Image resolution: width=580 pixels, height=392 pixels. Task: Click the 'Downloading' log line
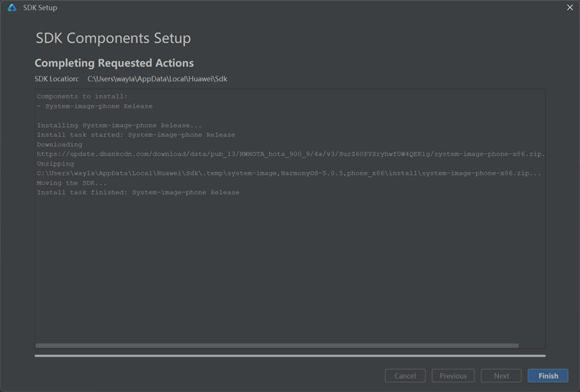point(59,145)
